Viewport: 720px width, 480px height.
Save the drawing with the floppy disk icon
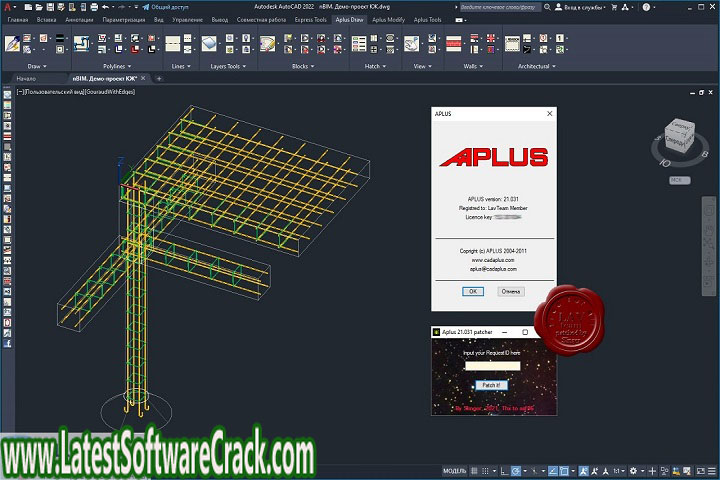tap(50, 7)
